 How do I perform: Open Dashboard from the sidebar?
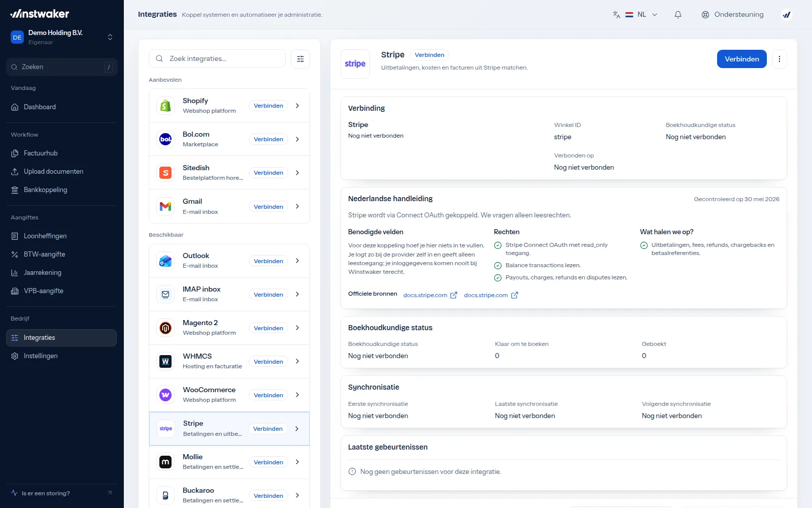pos(61,107)
